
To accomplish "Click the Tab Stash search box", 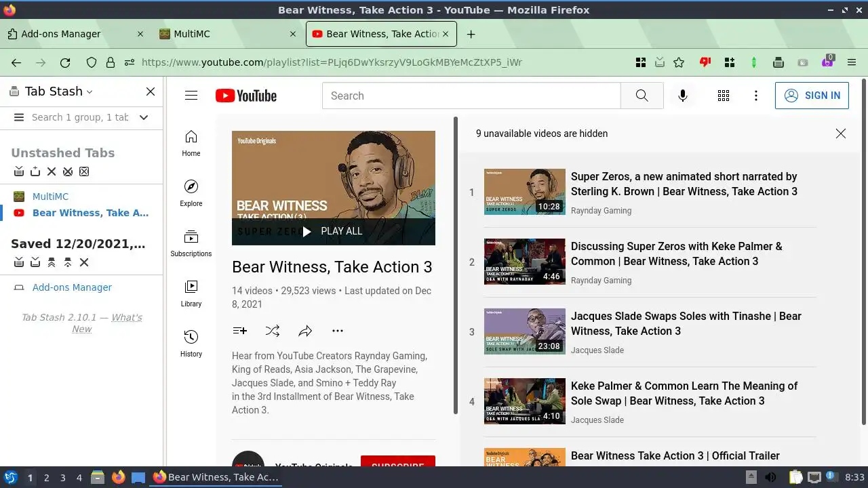I will pos(80,117).
